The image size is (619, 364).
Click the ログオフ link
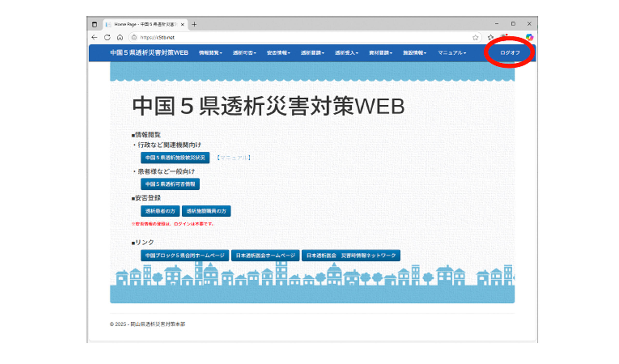point(510,53)
